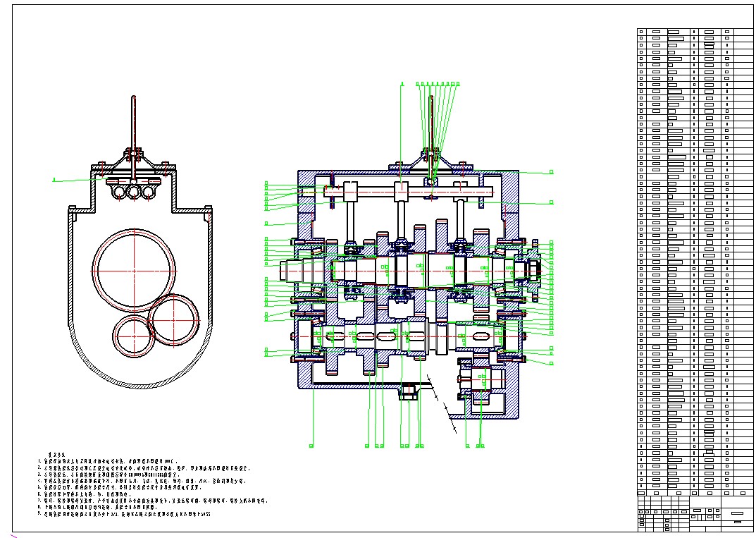Viewport: 756px width, 538px height.
Task: Click the leftmost shift rail circle under the cover
Action: 118,191
